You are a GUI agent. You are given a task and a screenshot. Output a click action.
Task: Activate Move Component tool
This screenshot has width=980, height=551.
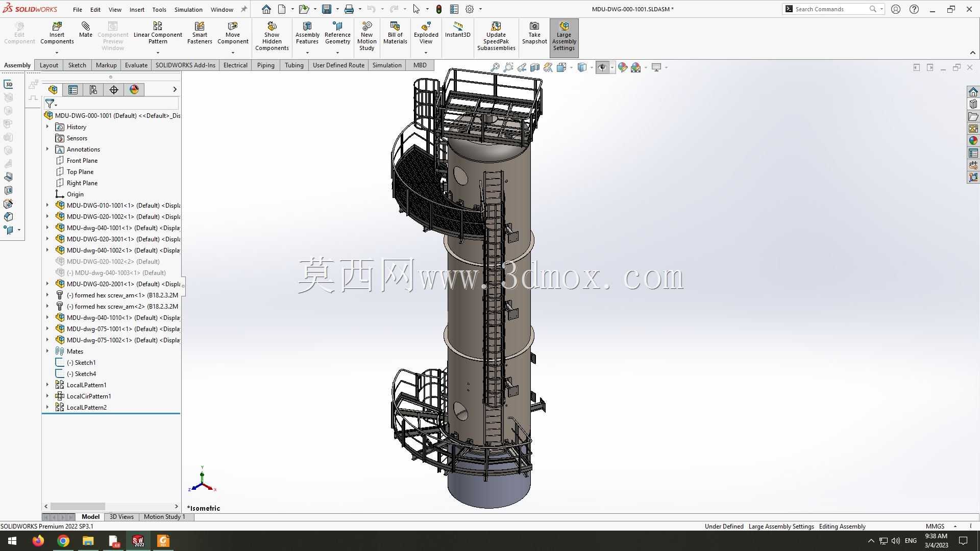coord(233,34)
